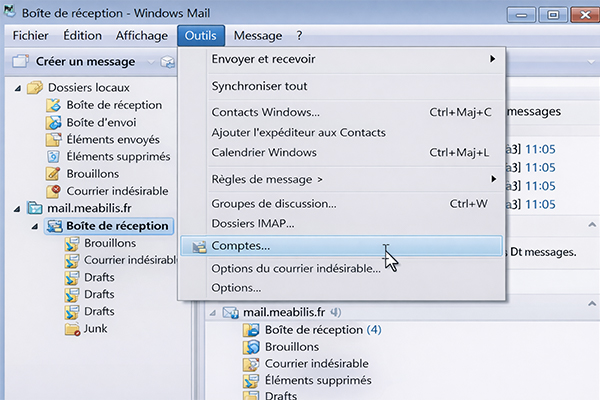Click Boîte de réception (4) folder icon

(x=251, y=330)
